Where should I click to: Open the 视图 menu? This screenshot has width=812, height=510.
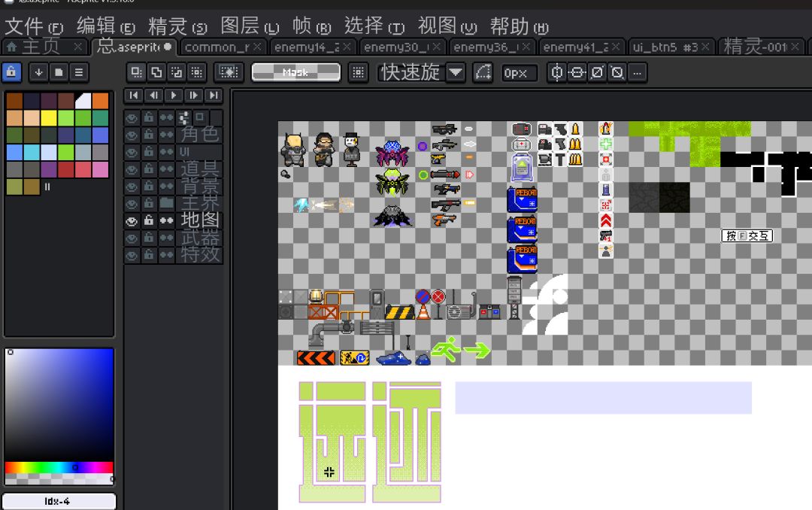447,26
